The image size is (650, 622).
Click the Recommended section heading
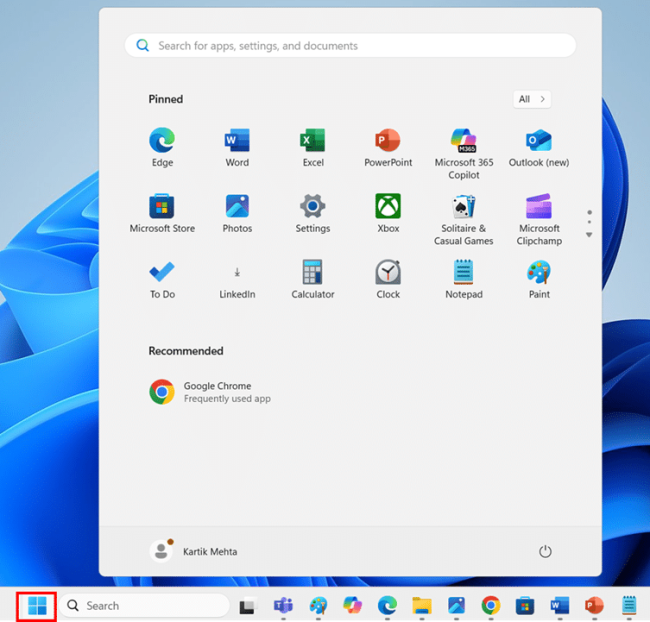pos(186,351)
